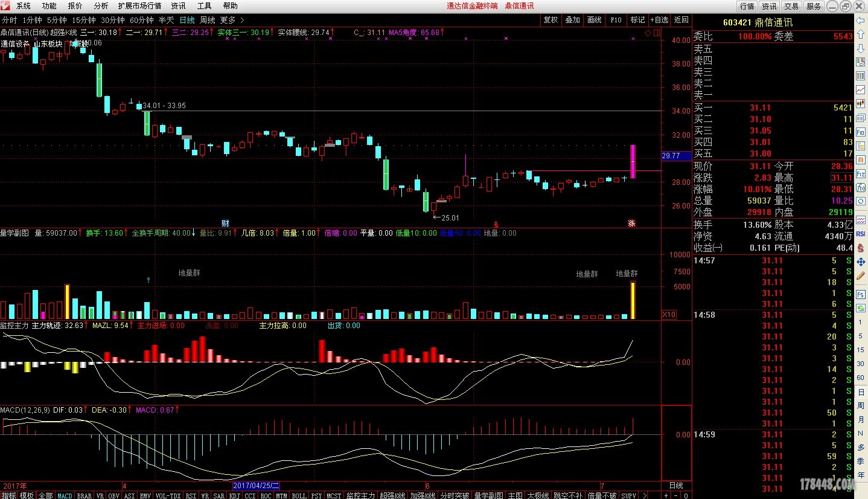The image size is (868, 499).
Task: Click the candlestick chart icon in sidebar
Action: pos(861,104)
